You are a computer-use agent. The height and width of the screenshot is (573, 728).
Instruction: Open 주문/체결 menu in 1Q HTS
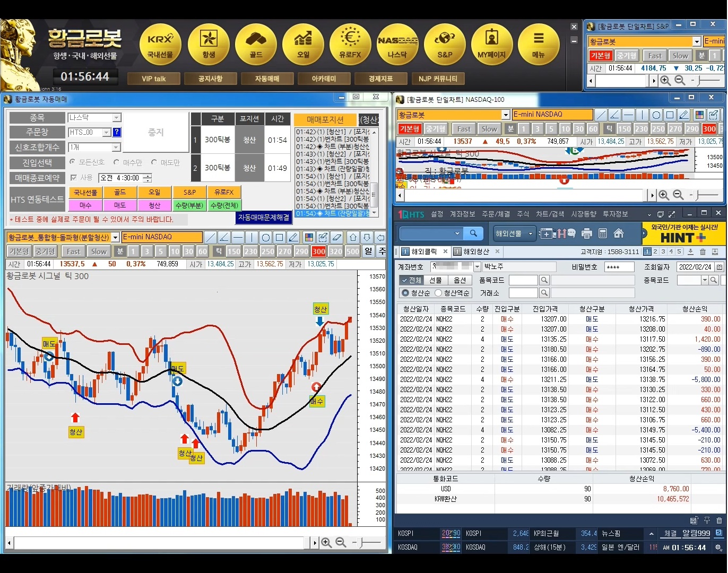coord(496,214)
